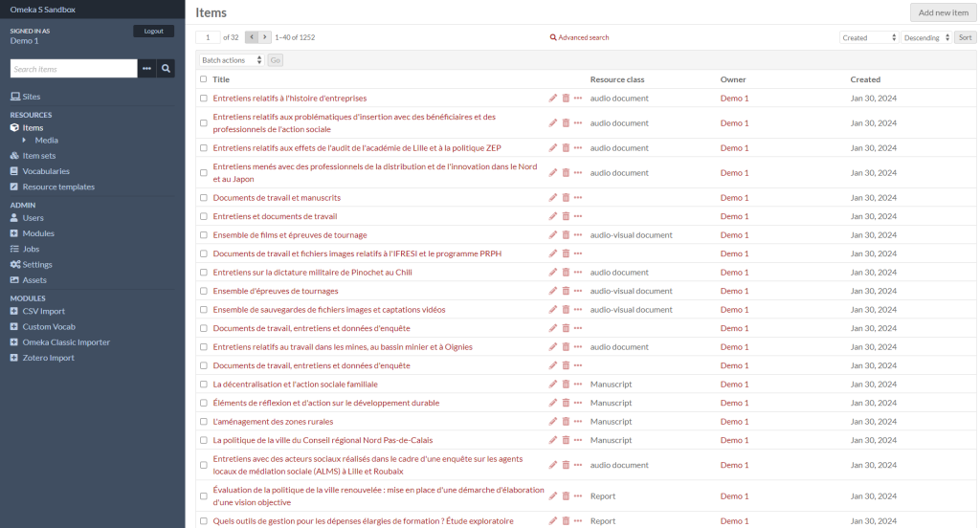Go to previous page arrow

point(252,37)
